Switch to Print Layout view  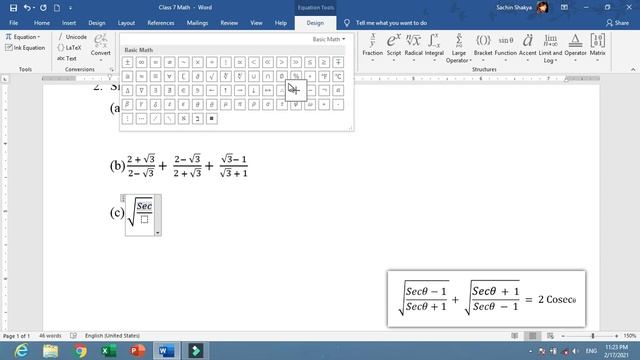[533, 336]
